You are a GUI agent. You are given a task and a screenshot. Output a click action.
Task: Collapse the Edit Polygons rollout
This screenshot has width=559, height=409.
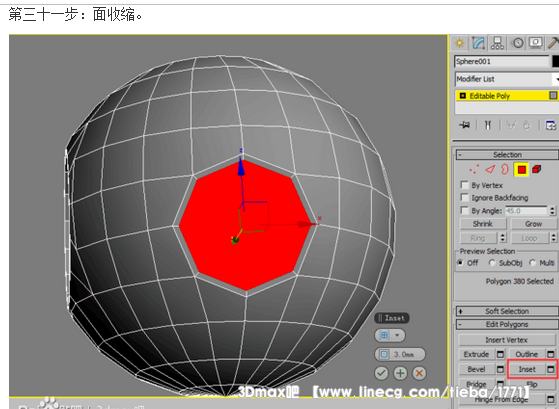[507, 324]
